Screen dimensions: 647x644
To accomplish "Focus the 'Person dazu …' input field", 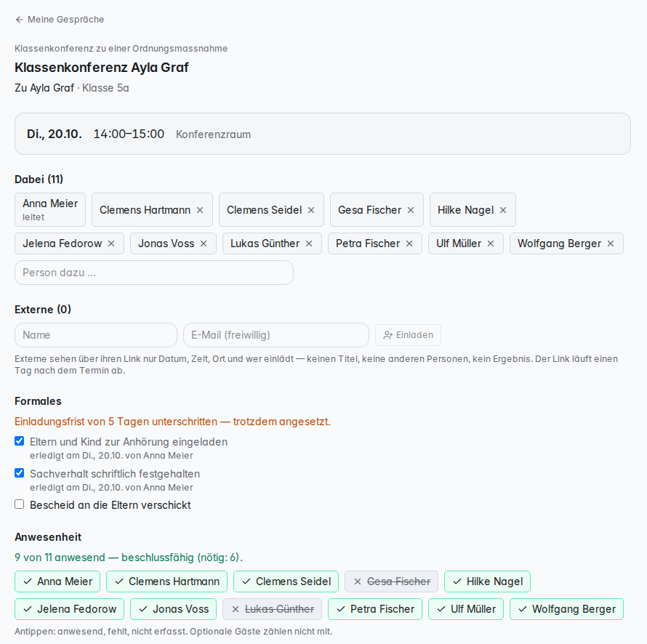I will [x=154, y=273].
